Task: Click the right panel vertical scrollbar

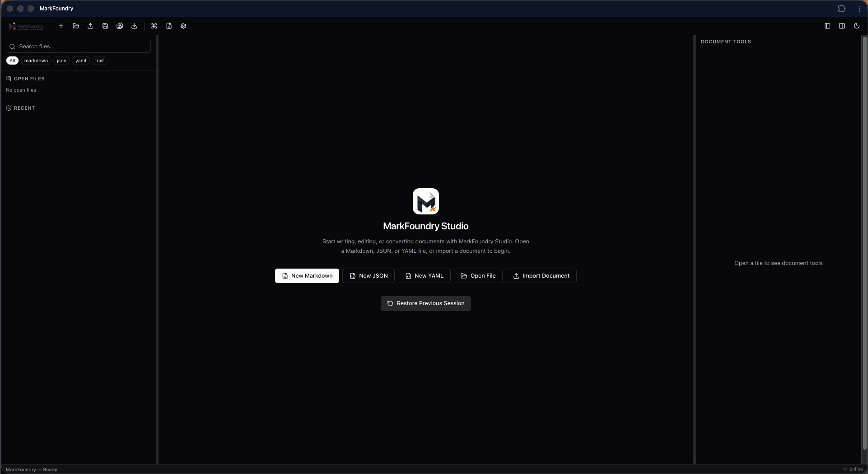Action: coord(865,243)
